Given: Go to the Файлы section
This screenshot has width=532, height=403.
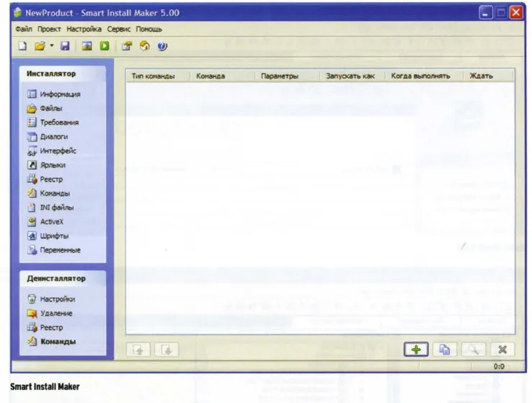Looking at the screenshot, I should (x=51, y=108).
